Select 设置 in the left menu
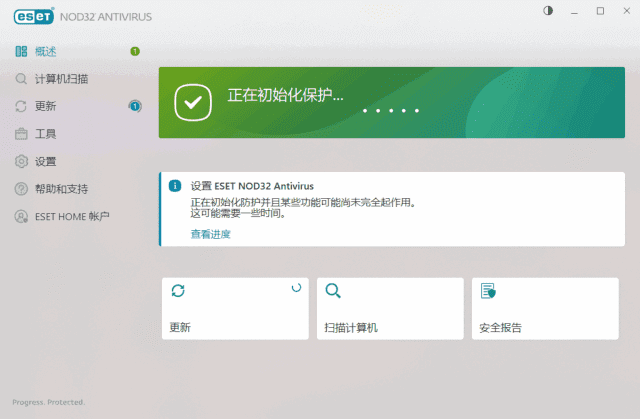This screenshot has width=640, height=419. [x=46, y=161]
